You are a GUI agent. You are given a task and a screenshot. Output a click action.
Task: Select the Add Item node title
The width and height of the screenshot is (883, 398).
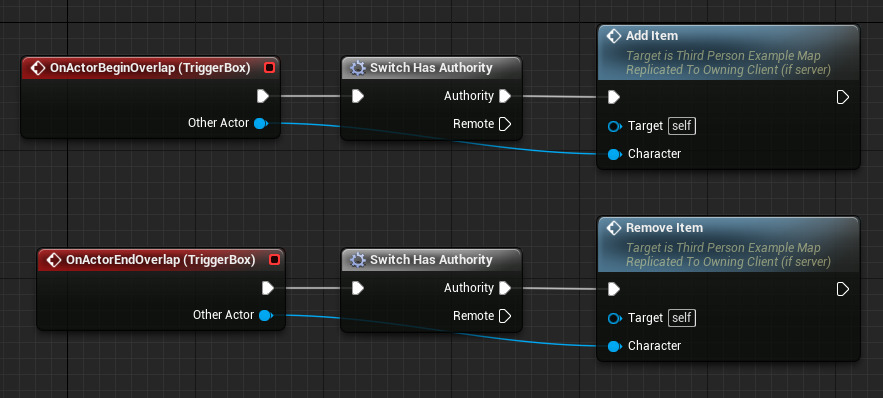click(652, 36)
